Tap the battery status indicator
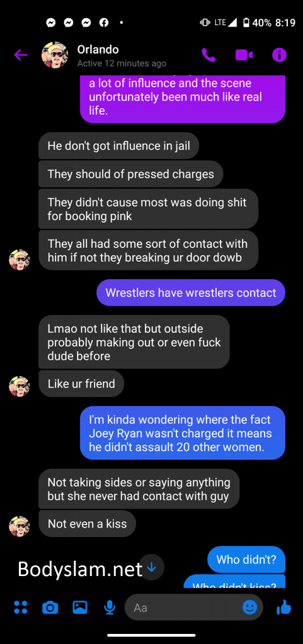 (246, 22)
